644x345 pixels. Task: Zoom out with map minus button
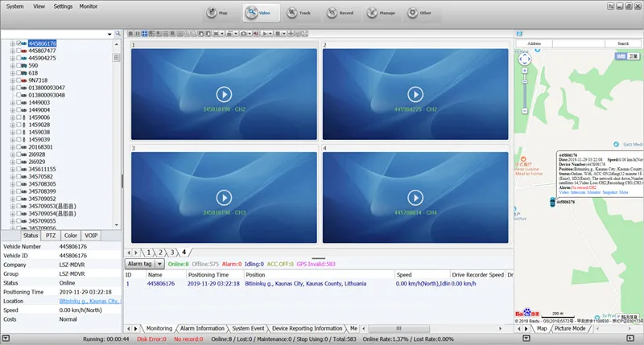tap(525, 111)
